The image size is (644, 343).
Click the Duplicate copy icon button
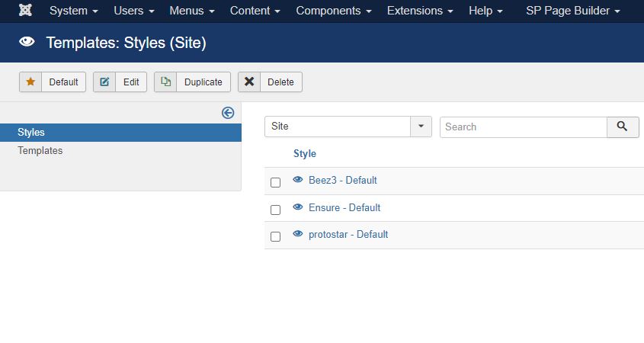click(x=192, y=82)
